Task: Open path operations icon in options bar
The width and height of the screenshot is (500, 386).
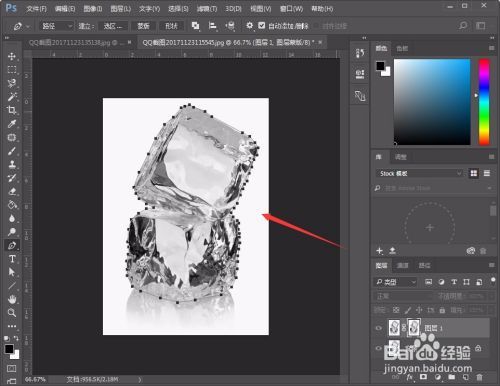Action: click(196, 26)
